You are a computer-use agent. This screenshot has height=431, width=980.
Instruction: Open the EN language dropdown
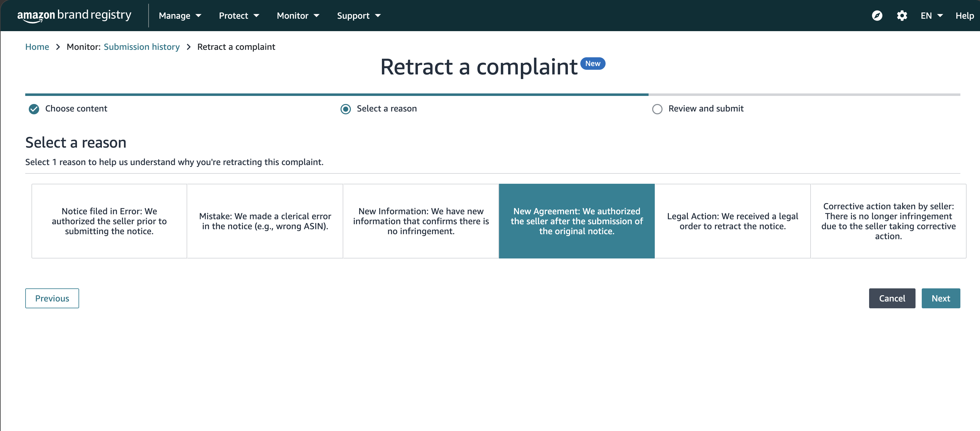coord(932,16)
